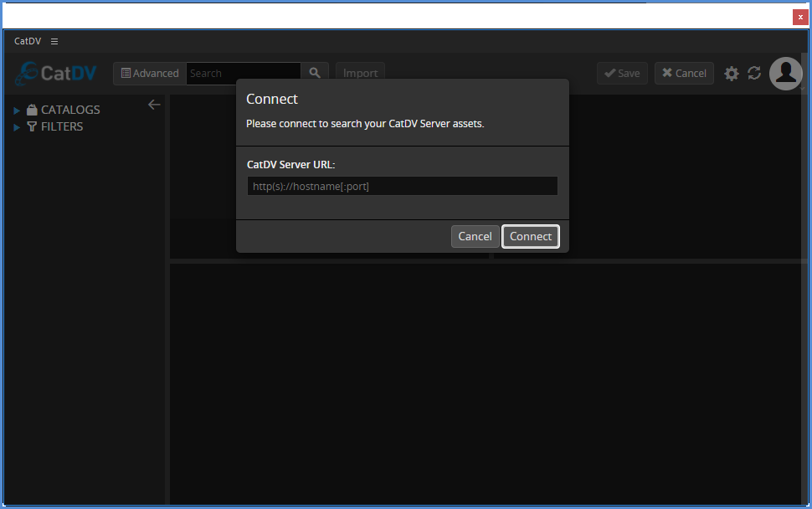This screenshot has width=812, height=509.
Task: Select CATALOGS in the sidebar
Action: (x=70, y=110)
